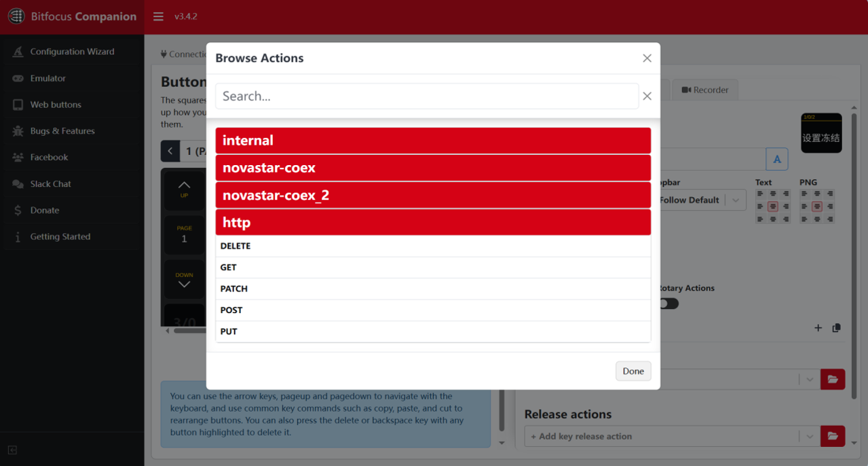This screenshot has width=868, height=466.
Task: Select center alignment in the PNG grid
Action: pyautogui.click(x=816, y=207)
